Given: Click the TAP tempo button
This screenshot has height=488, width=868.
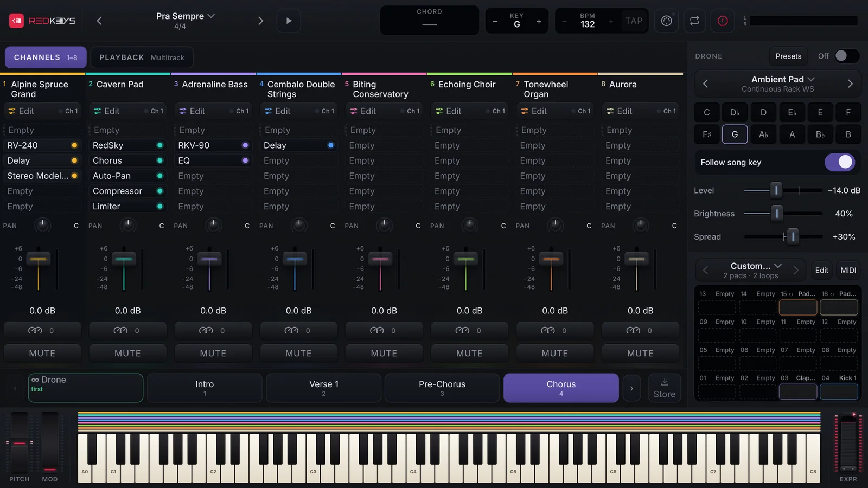Looking at the screenshot, I should coord(634,21).
